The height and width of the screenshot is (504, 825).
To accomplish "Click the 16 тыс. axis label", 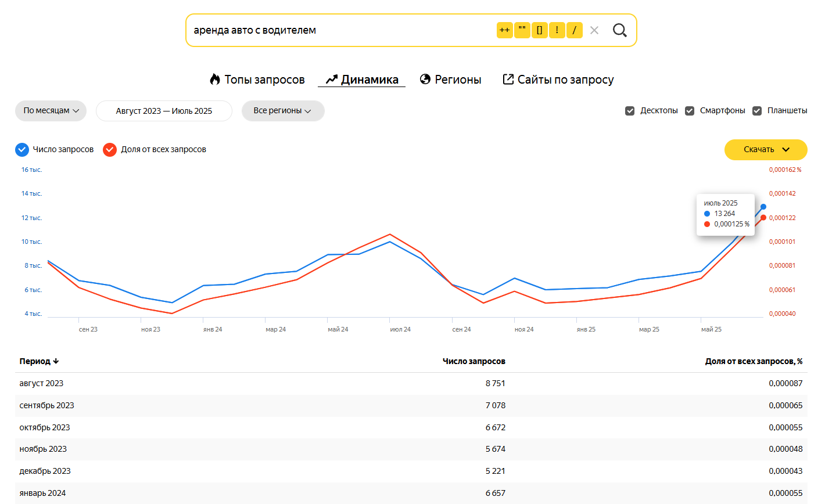I will 31,170.
